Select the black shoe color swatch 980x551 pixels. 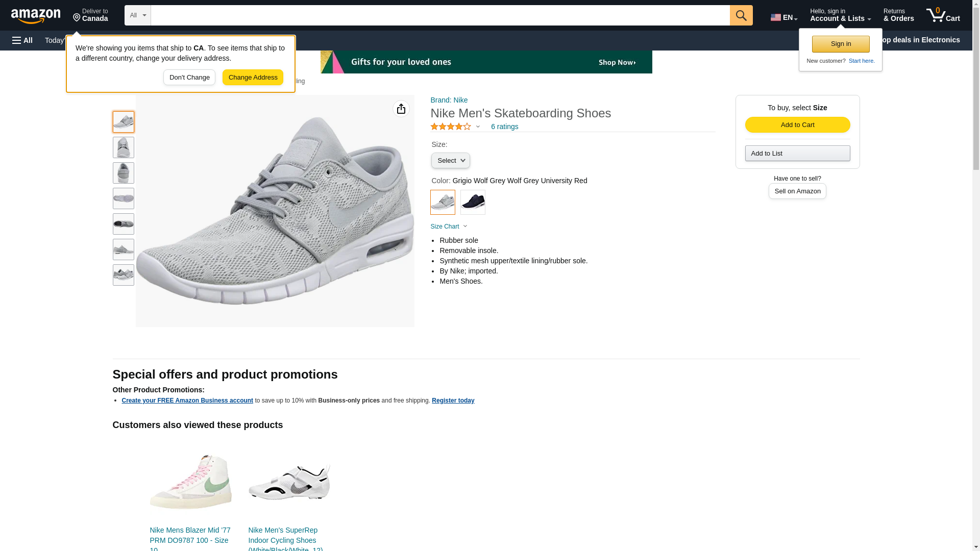point(473,202)
